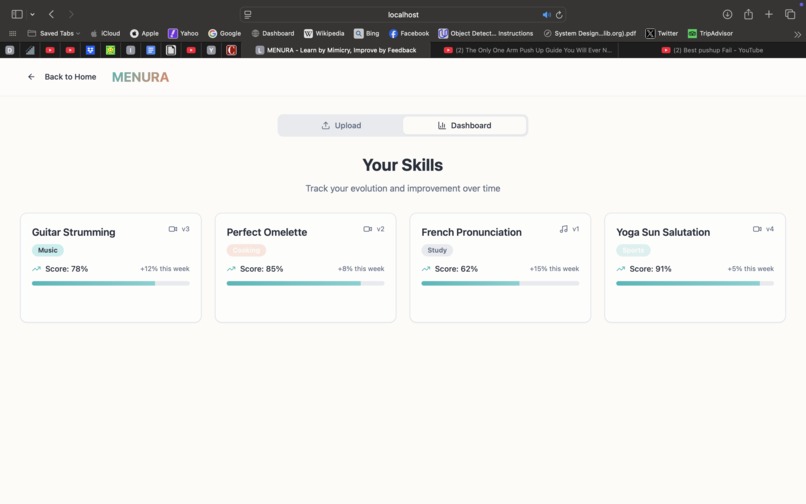Screen dimensions: 806x504
Task: Click the Study category tag
Action: pos(437,250)
